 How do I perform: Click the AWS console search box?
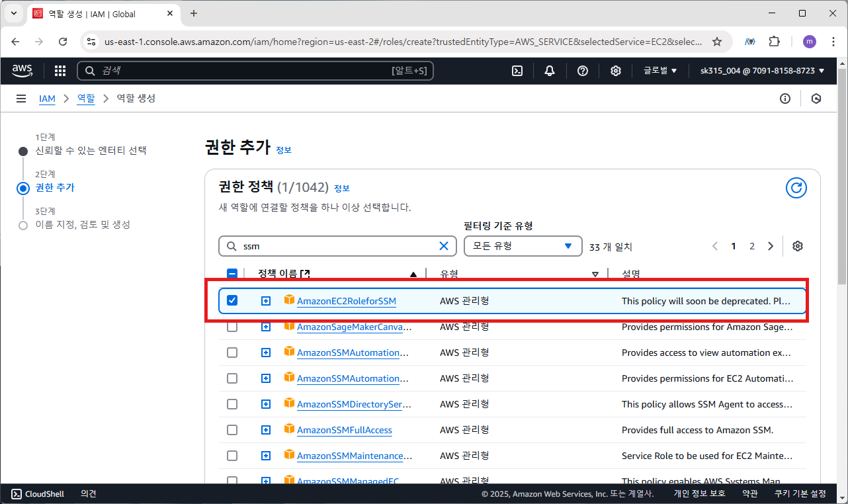(255, 71)
